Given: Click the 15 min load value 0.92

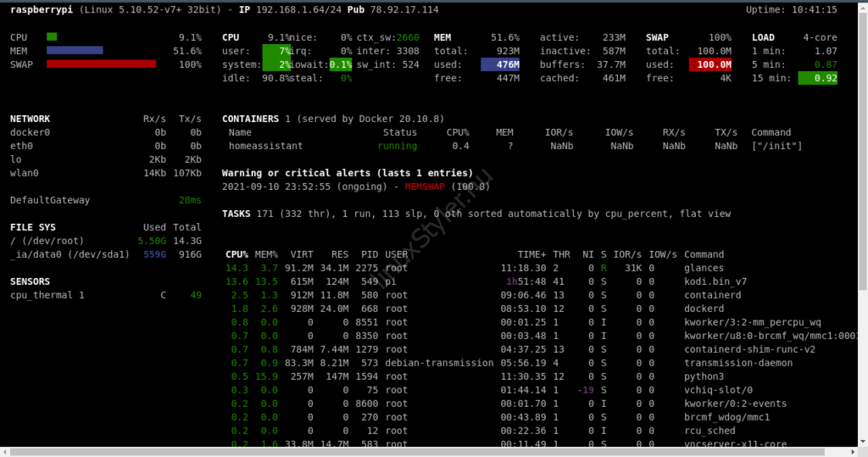Looking at the screenshot, I should pyautogui.click(x=818, y=78).
